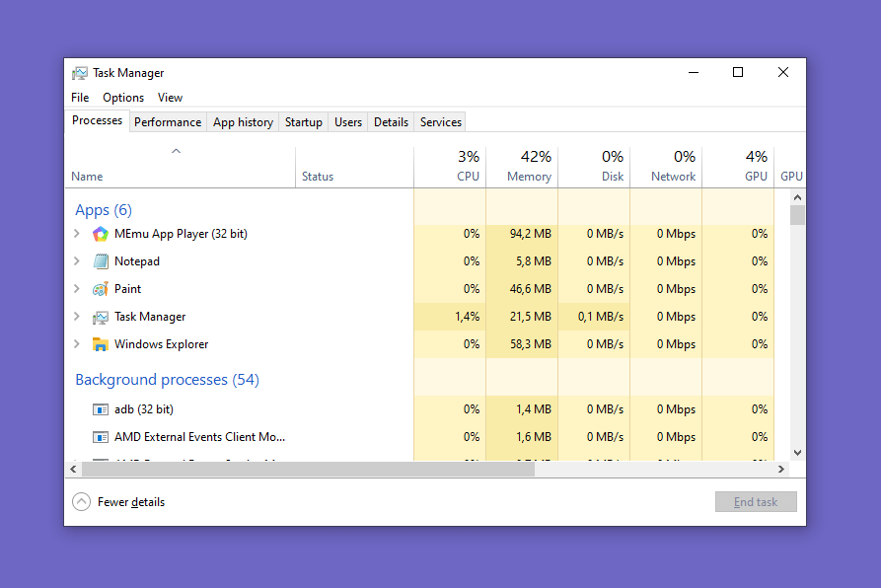Switch to the Users tab
Image resolution: width=881 pixels, height=588 pixels.
tap(348, 122)
